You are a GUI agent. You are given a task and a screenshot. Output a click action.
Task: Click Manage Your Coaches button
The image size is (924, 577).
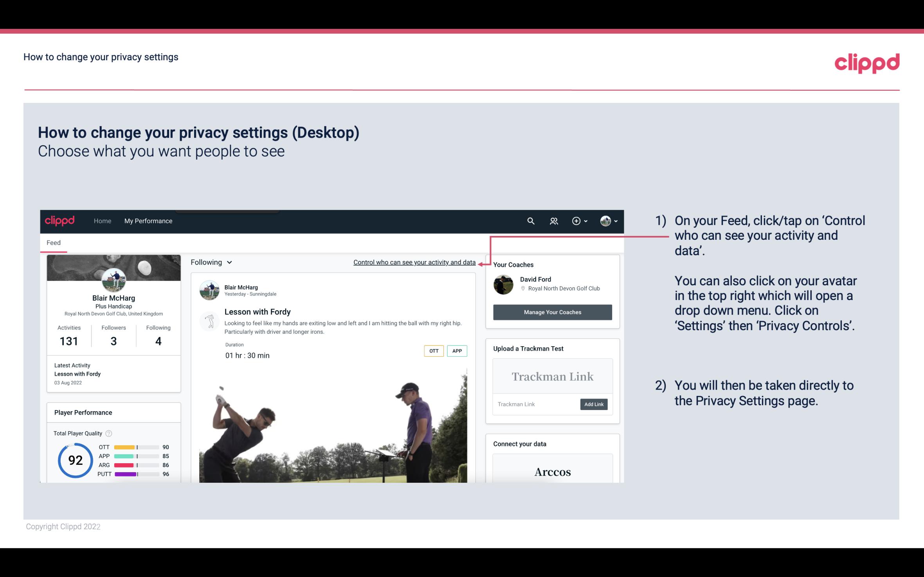coord(552,312)
